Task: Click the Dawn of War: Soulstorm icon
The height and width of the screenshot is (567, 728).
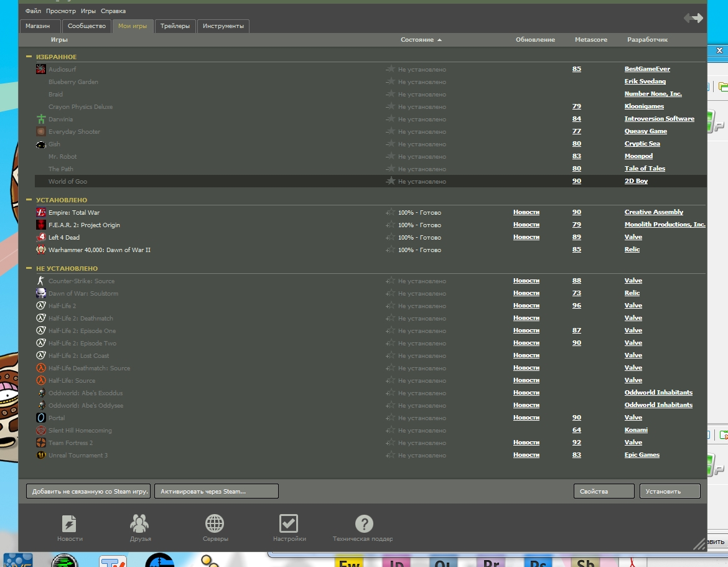Action: tap(41, 294)
